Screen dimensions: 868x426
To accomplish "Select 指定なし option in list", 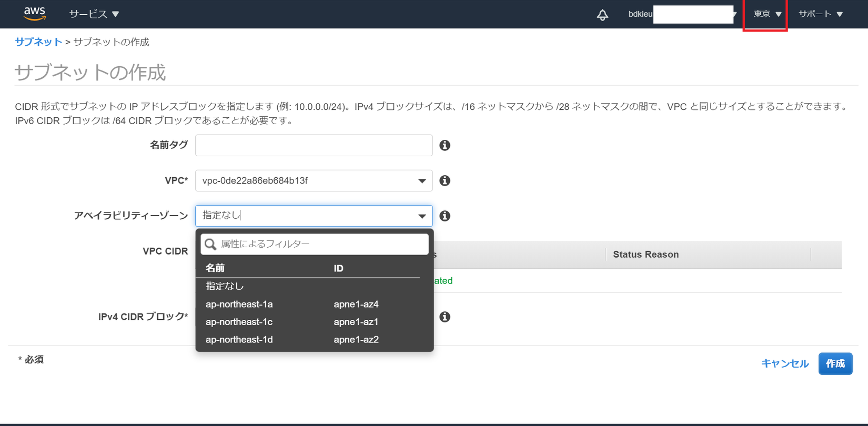I will click(x=225, y=286).
